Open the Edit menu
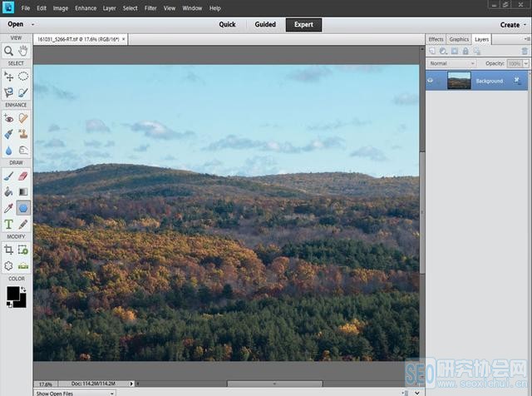Viewport: 532px width, 396px height. pyautogui.click(x=42, y=8)
